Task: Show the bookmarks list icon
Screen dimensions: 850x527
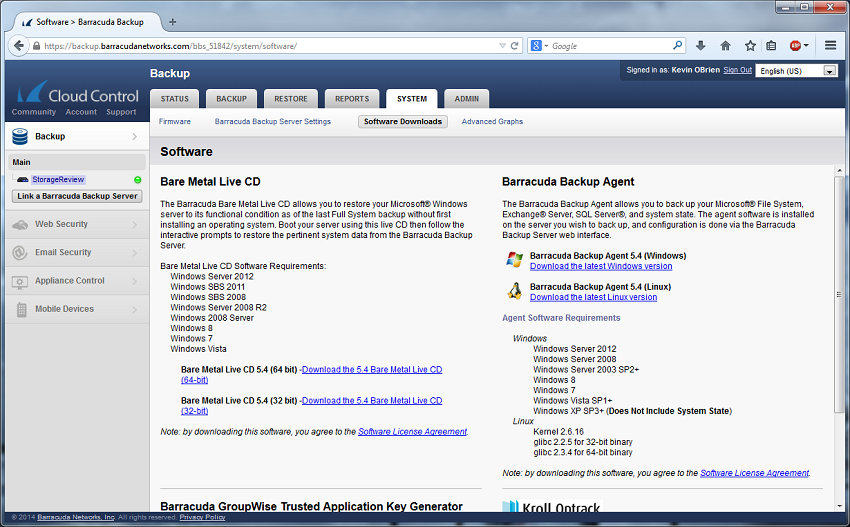Action: (x=771, y=46)
